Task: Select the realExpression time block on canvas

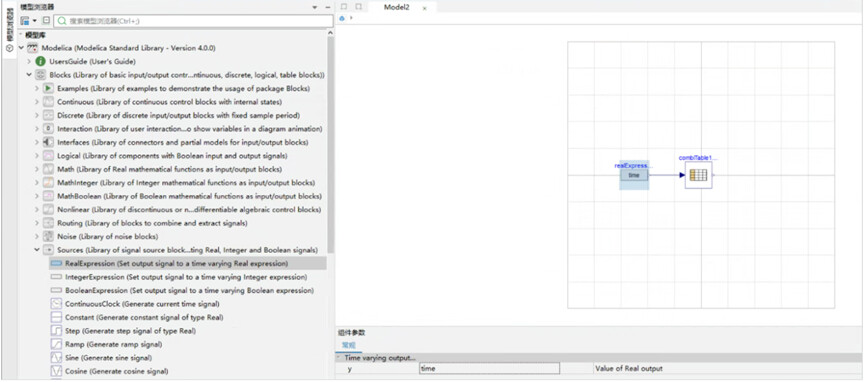Action: 634,175
